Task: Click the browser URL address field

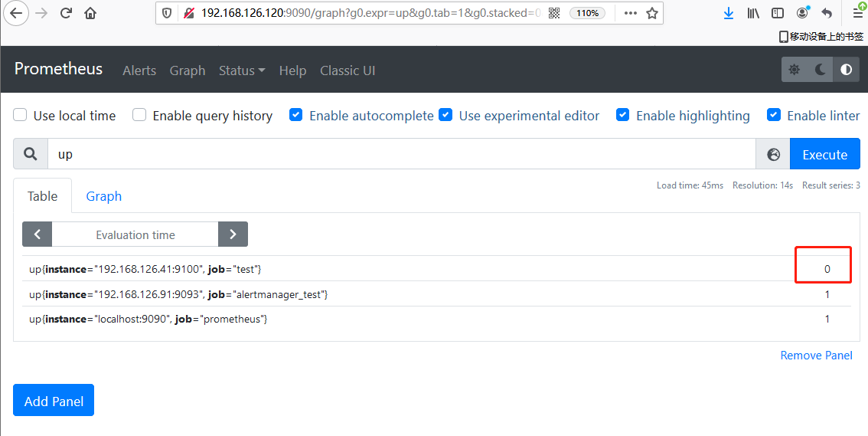Action: [x=370, y=13]
